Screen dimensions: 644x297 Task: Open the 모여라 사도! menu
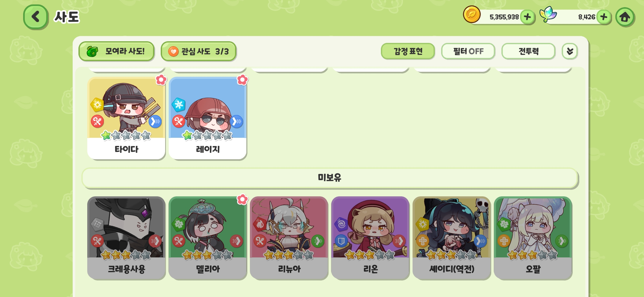116,51
